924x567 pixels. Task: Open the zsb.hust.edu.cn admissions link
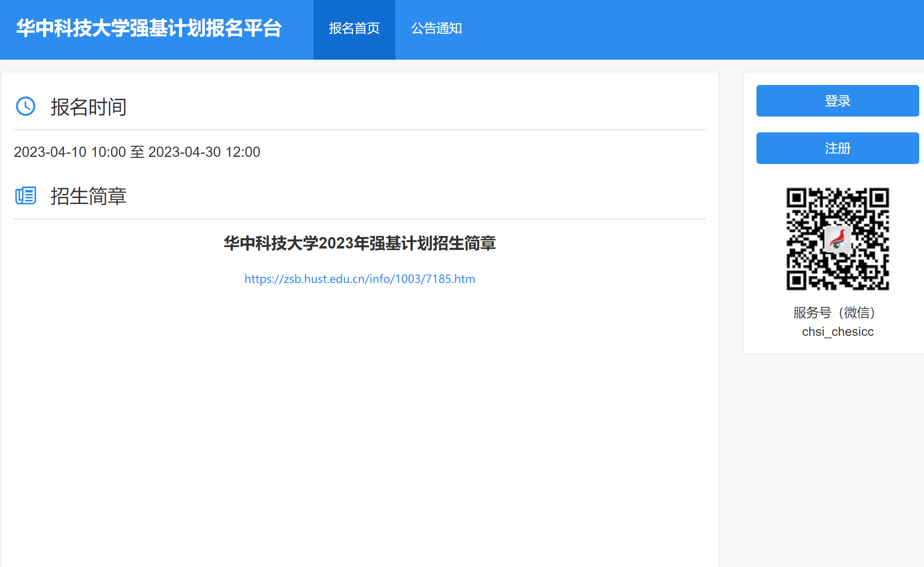coord(359,279)
